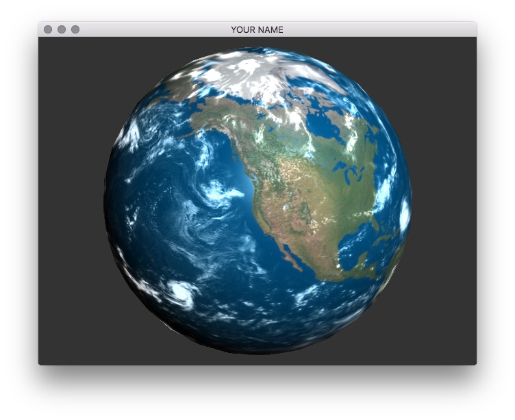Click the YOUR NAME title text
Screen dimensions: 515x420
tap(257, 30)
